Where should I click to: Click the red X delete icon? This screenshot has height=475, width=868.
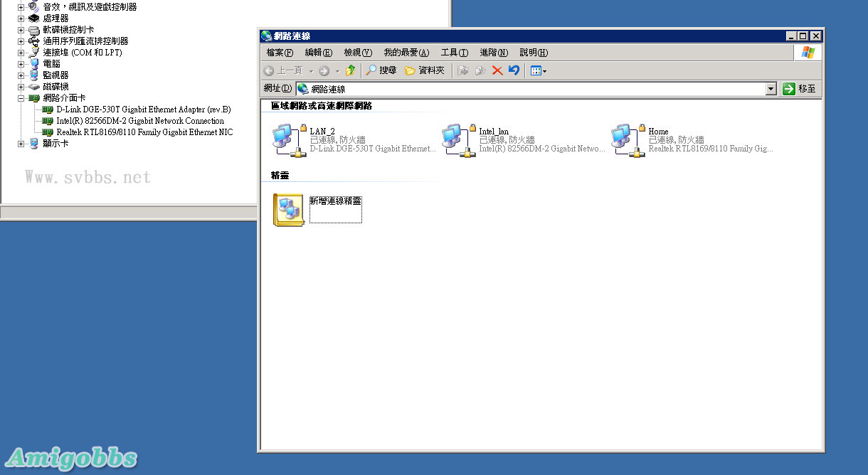tap(497, 70)
